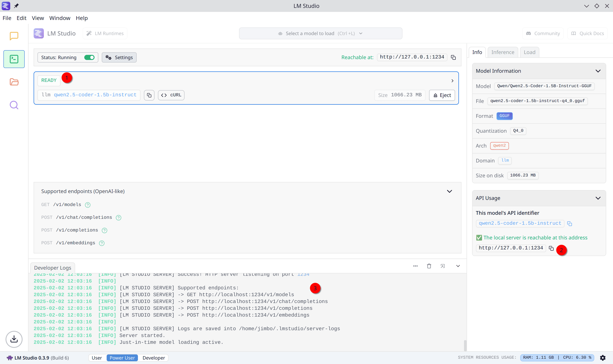Click the Developer Logs vertical scrollbar
The width and height of the screenshot is (613, 364).
coord(465,345)
